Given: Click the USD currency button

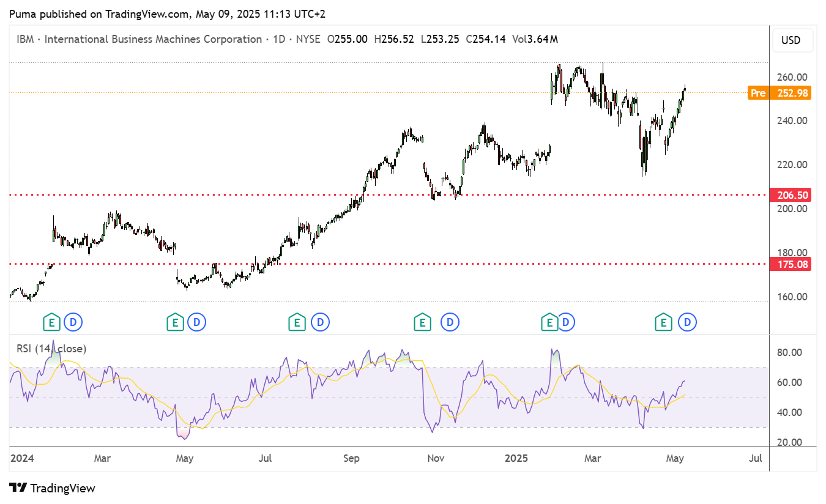Looking at the screenshot, I should click(x=793, y=40).
